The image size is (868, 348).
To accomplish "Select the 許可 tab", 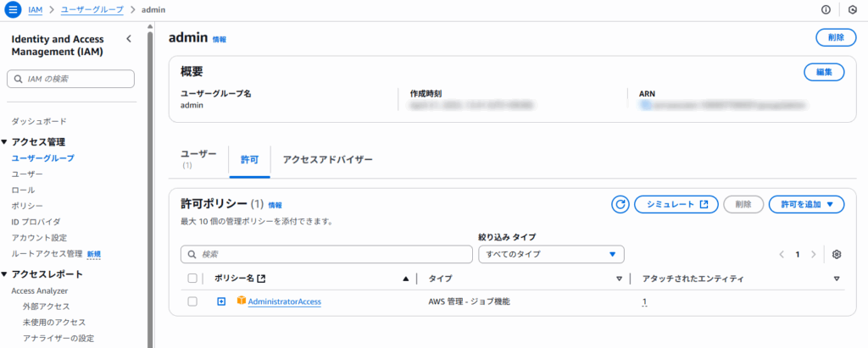I will 249,159.
